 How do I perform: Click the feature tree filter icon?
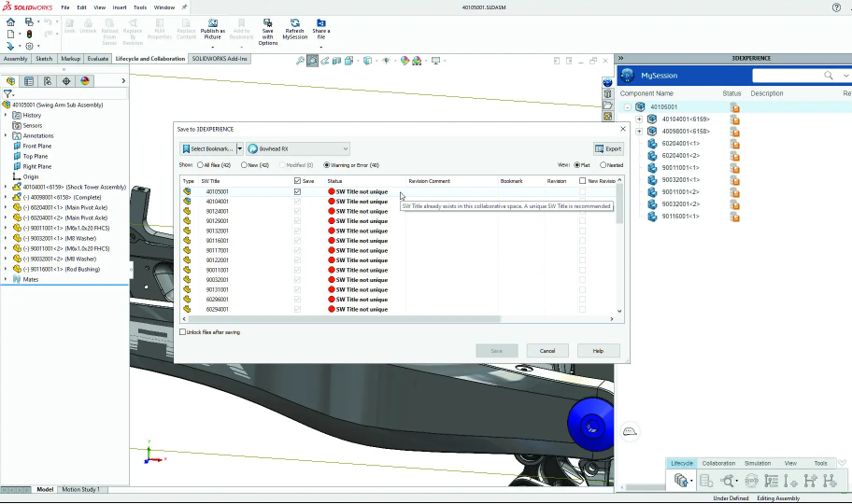pos(7,94)
